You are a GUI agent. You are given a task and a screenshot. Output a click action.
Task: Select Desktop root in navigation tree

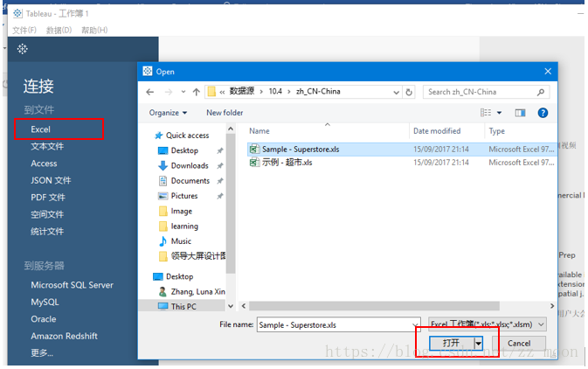174,276
